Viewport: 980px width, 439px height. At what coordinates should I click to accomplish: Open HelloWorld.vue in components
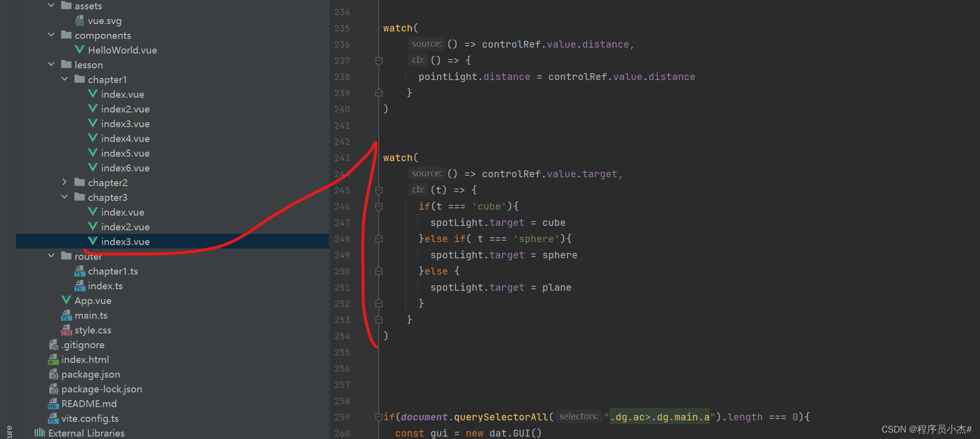click(x=122, y=50)
